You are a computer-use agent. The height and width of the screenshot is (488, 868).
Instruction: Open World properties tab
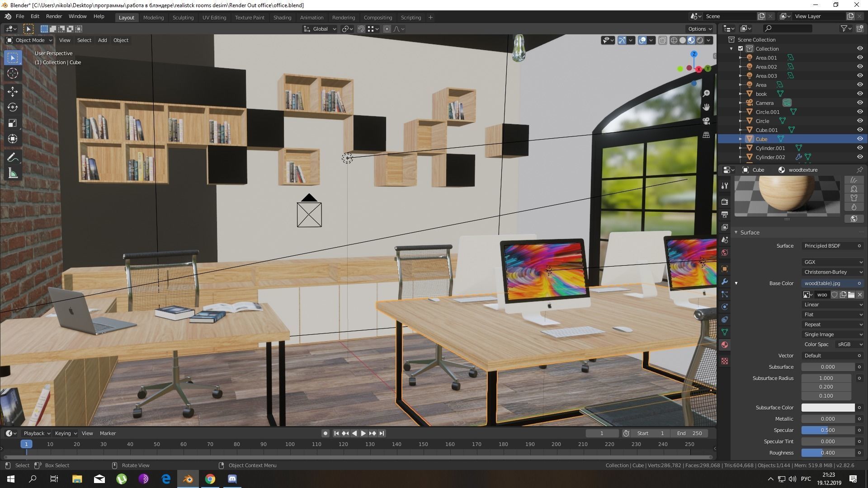(725, 253)
